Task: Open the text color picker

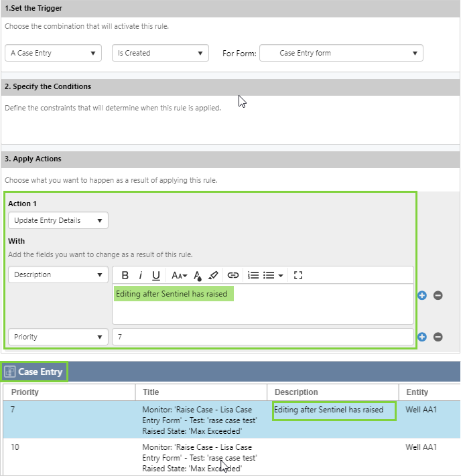Action: [x=198, y=275]
